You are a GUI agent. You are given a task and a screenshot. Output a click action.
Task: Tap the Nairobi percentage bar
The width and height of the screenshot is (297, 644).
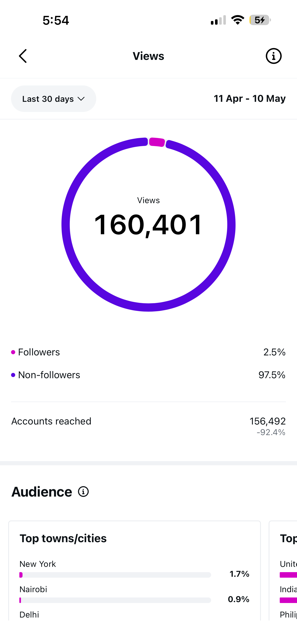pyautogui.click(x=115, y=600)
